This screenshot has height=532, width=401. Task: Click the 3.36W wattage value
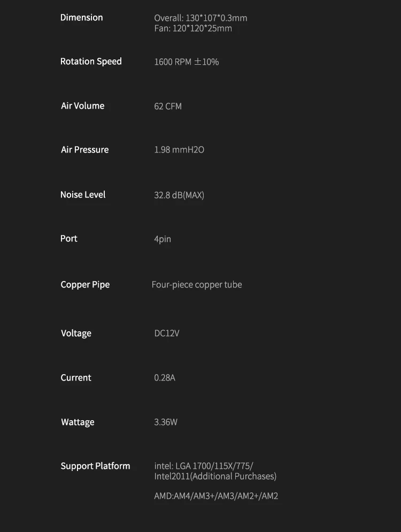(x=165, y=422)
